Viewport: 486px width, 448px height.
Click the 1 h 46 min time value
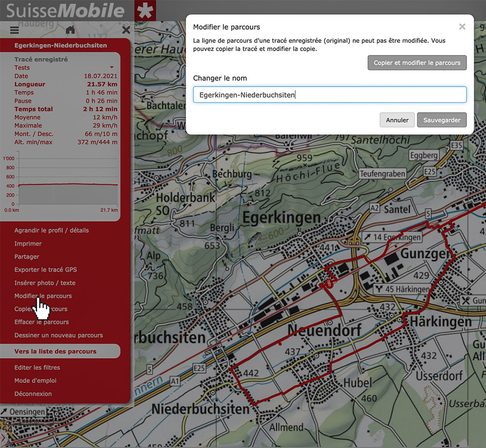point(102,92)
